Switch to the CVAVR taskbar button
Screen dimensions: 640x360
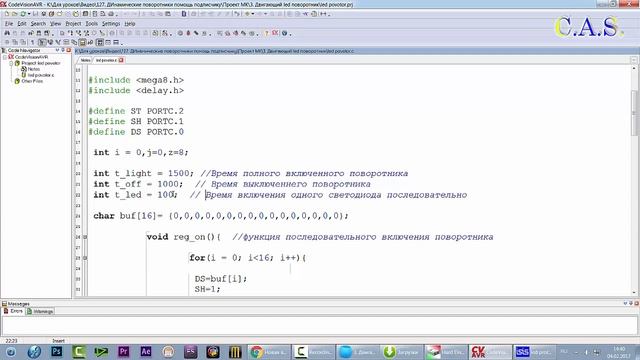(490, 352)
